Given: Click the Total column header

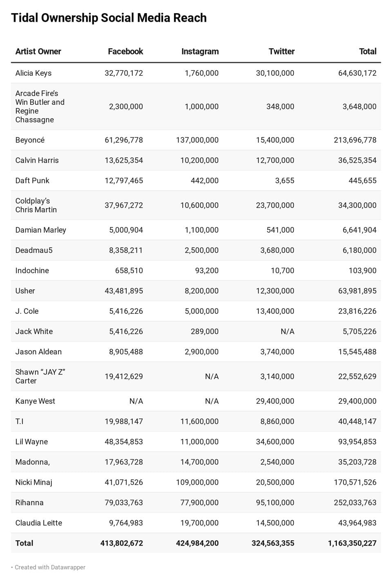Looking at the screenshot, I should coord(367,52).
